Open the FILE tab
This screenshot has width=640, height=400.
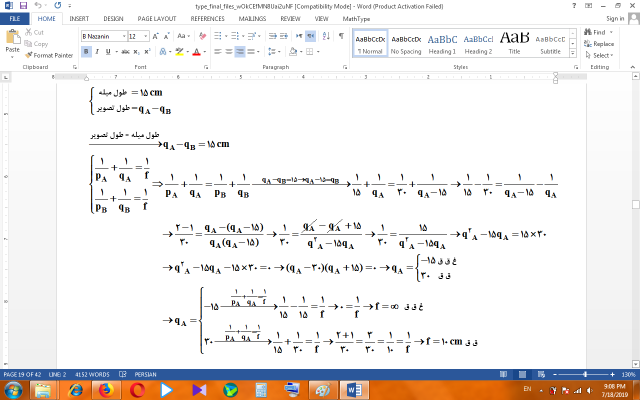click(x=15, y=19)
